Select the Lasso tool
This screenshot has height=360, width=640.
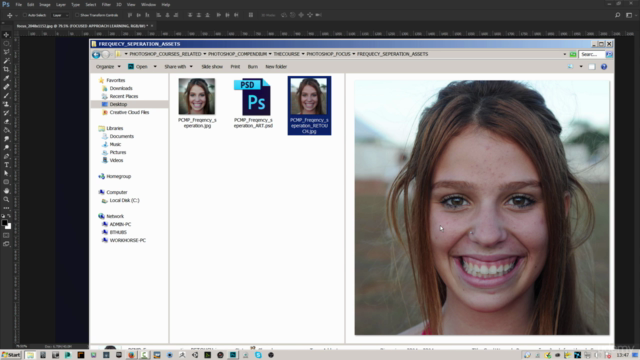[x=6, y=52]
